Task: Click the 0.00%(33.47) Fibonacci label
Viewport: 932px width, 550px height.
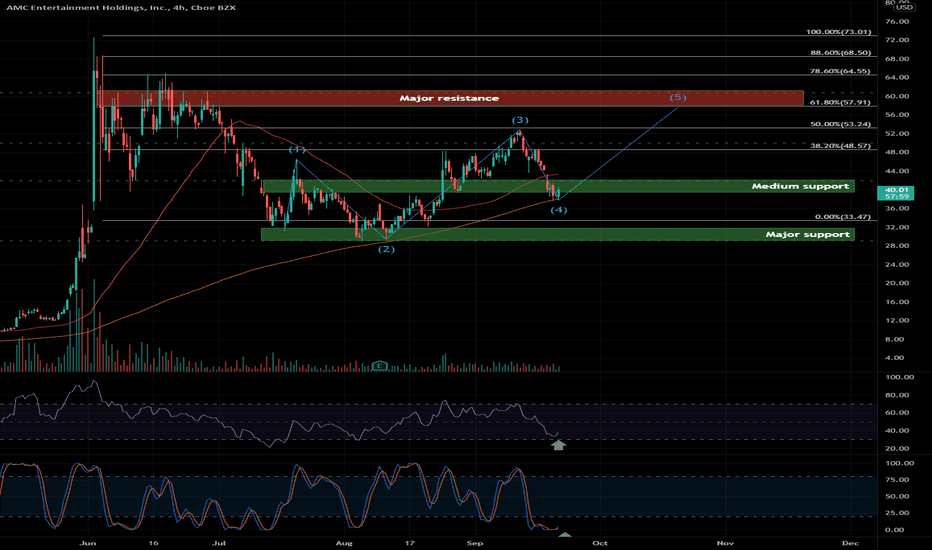Action: point(845,217)
